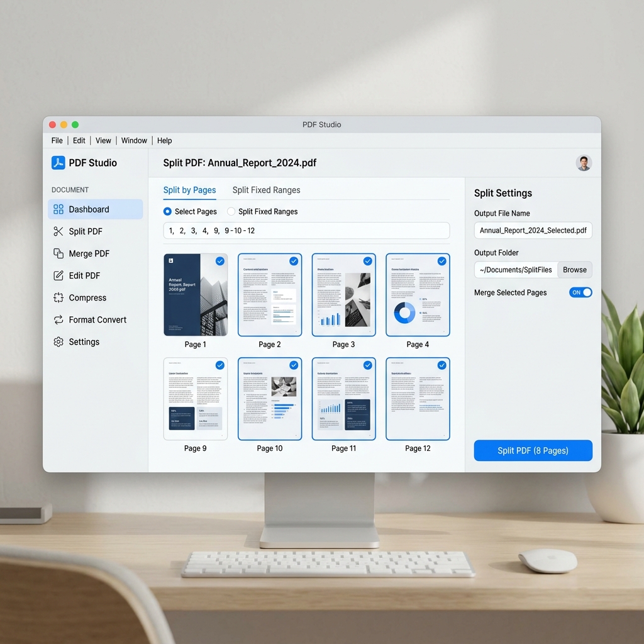Deselect the Page 12 checkmark
644x644 pixels.
click(x=441, y=365)
